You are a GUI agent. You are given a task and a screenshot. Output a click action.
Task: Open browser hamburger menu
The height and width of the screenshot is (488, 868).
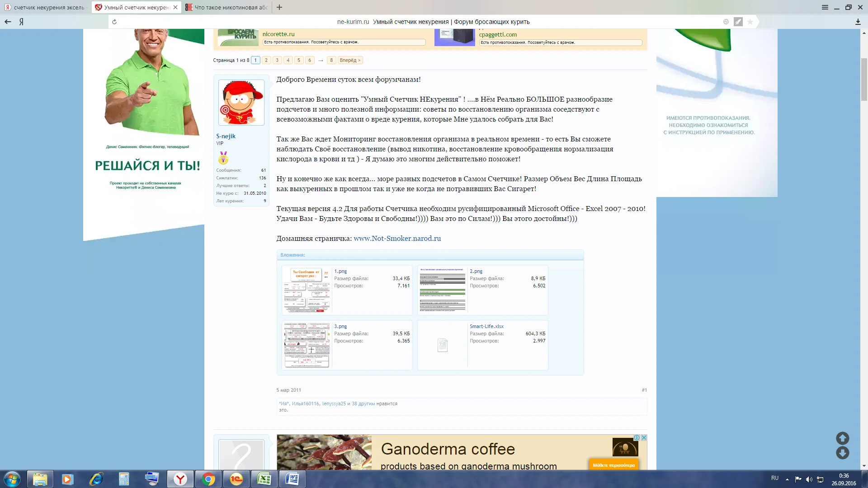825,7
